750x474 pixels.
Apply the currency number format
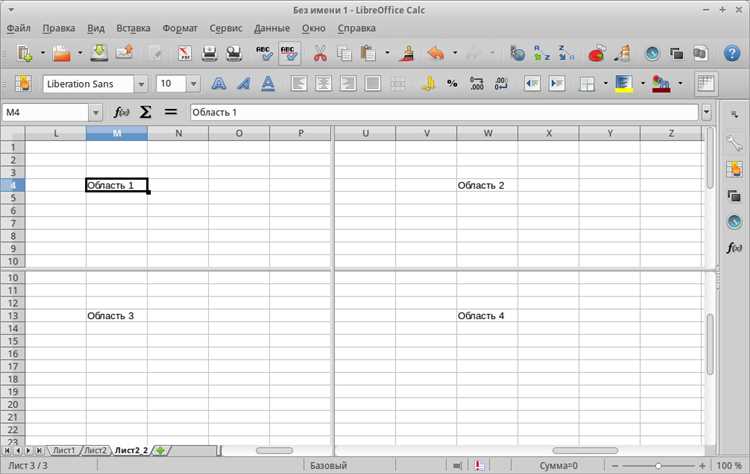[x=428, y=84]
